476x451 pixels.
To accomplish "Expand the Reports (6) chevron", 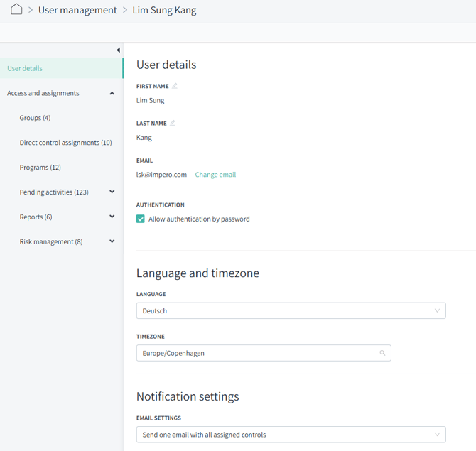I will (112, 217).
